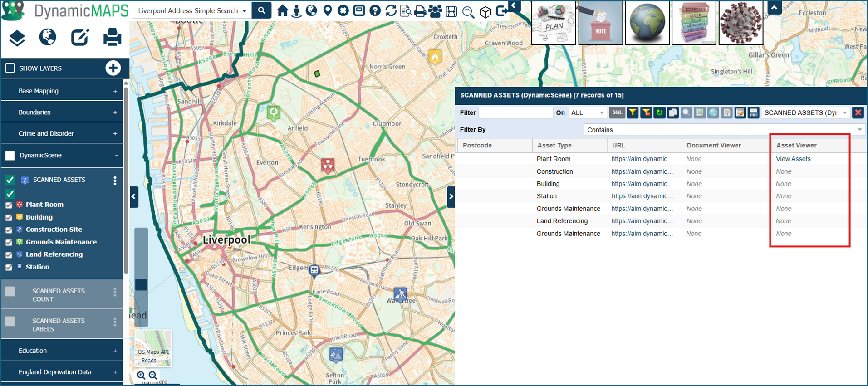Click the green refresh icon in filter toolbar

click(659, 112)
